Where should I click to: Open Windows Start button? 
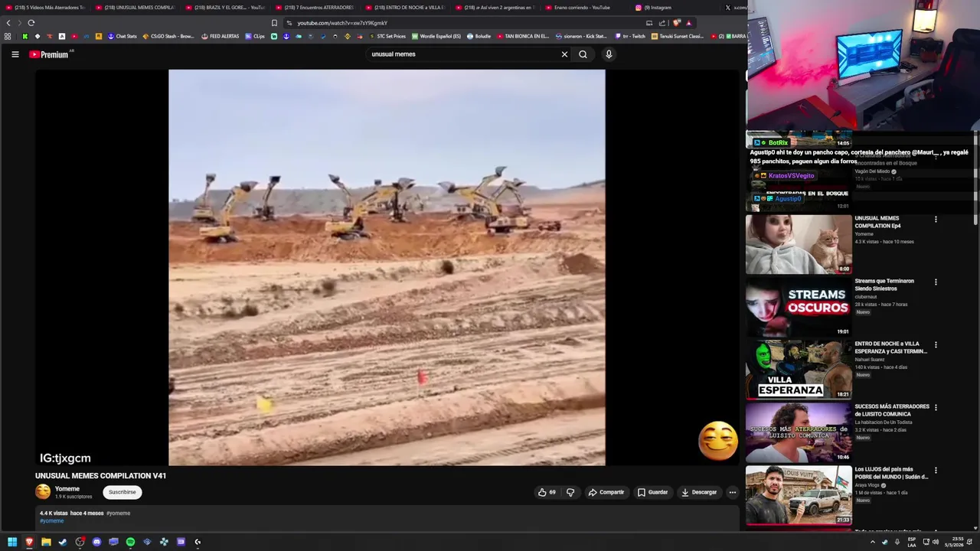pos(12,542)
